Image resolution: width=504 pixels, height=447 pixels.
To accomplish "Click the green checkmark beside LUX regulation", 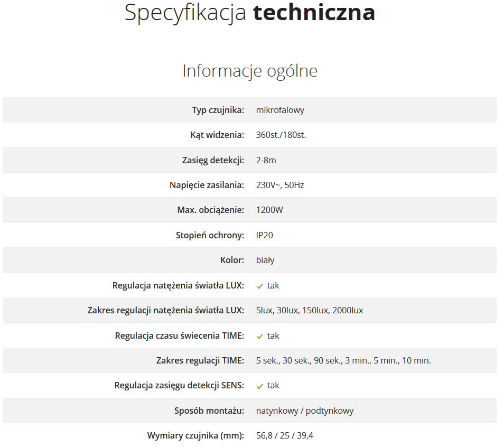I will click(260, 286).
